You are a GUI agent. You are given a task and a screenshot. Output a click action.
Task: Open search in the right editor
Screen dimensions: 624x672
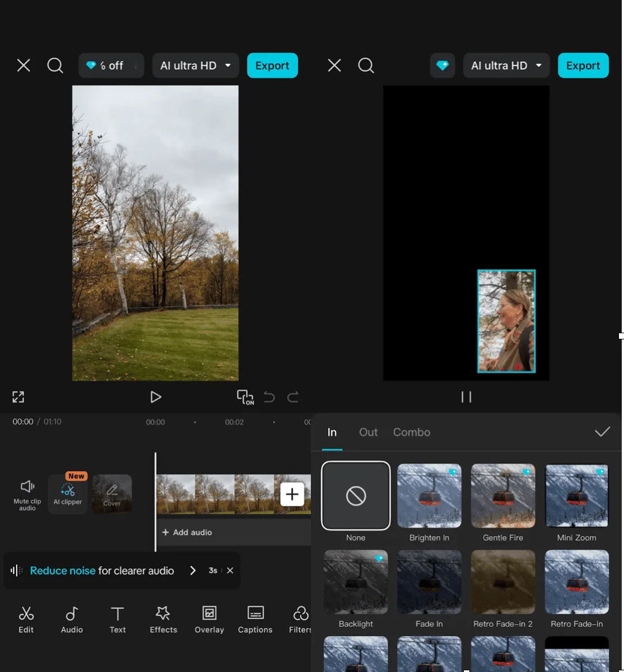pyautogui.click(x=366, y=66)
